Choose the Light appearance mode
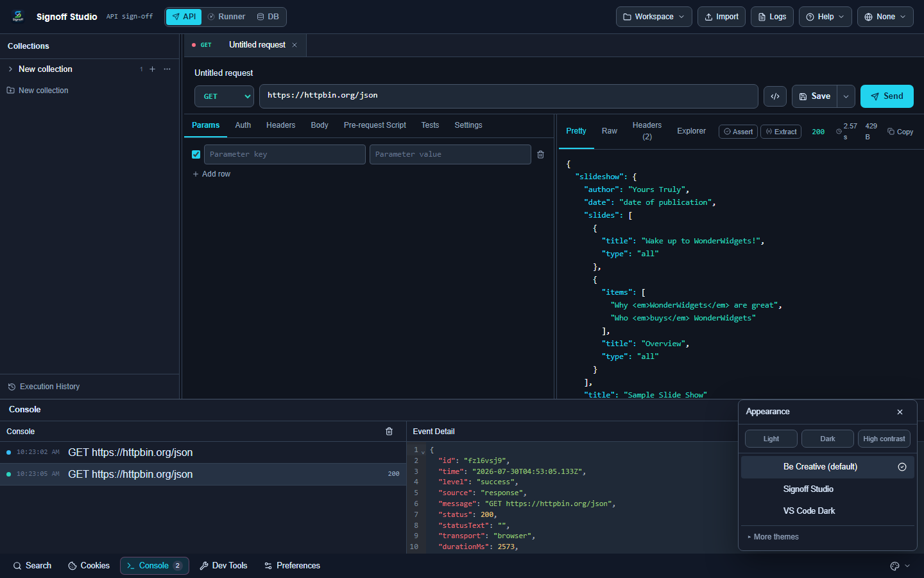The width and height of the screenshot is (924, 578). click(771, 439)
